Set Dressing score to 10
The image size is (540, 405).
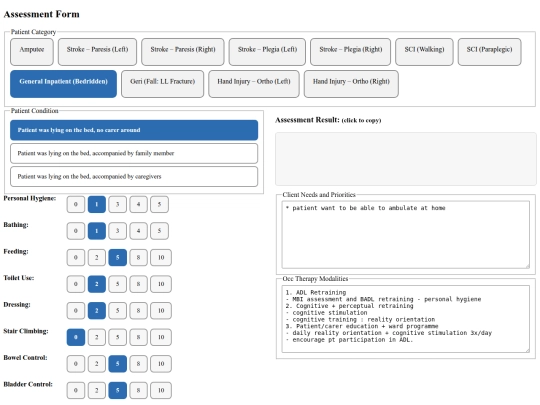[161, 311]
